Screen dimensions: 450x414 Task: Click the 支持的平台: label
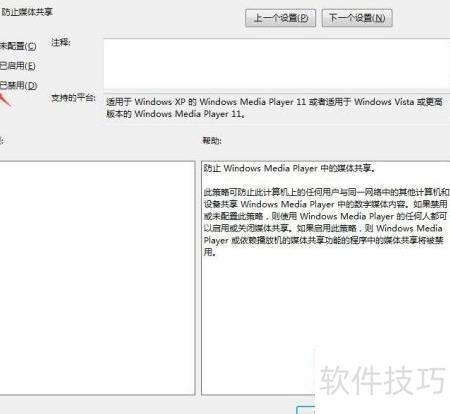pyautogui.click(x=73, y=98)
